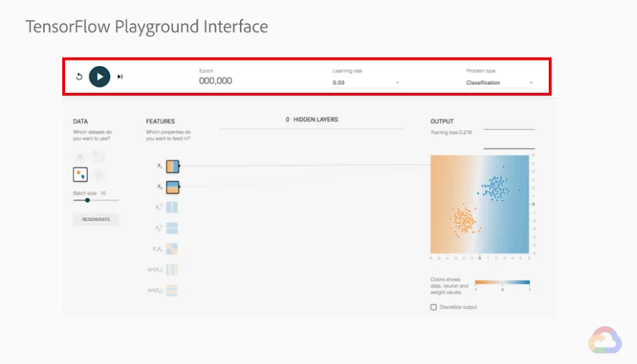The height and width of the screenshot is (364, 637).
Task: Select the Spiral dataset thumbnail
Action: [x=98, y=175]
